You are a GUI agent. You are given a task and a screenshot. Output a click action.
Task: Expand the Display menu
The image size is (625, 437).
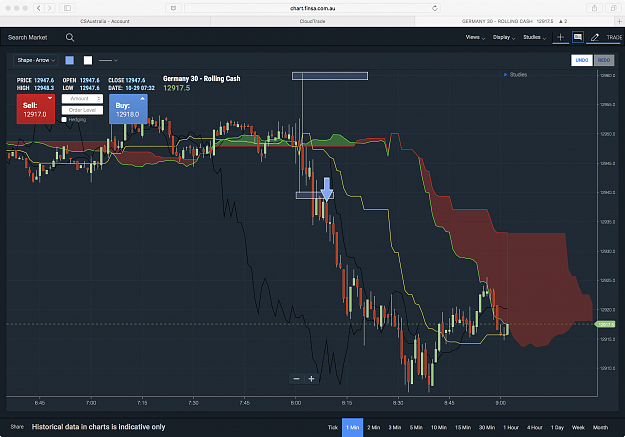504,37
